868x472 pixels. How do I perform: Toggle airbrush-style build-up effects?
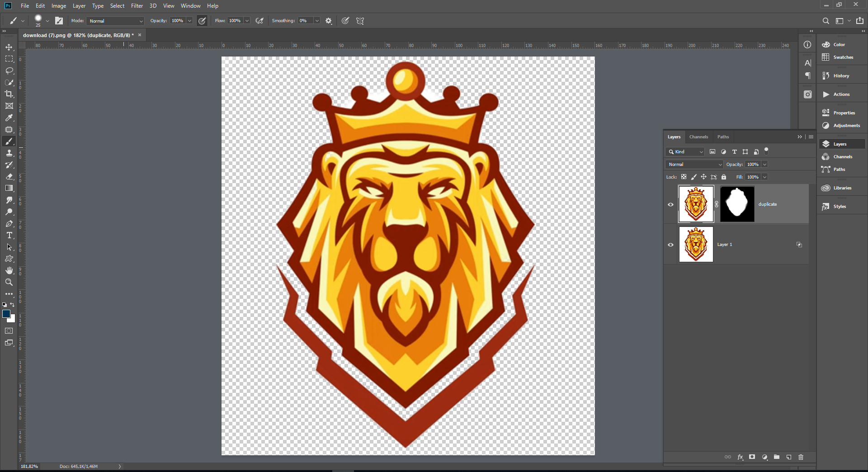(259, 21)
